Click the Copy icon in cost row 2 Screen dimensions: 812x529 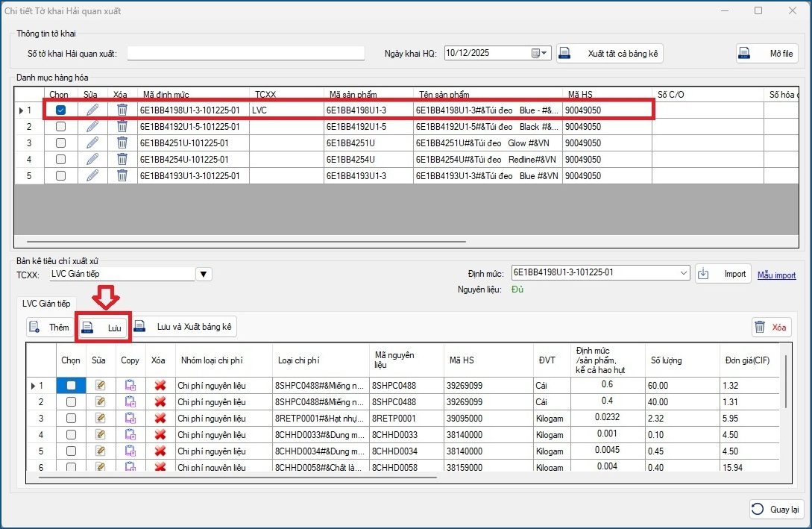[130, 402]
